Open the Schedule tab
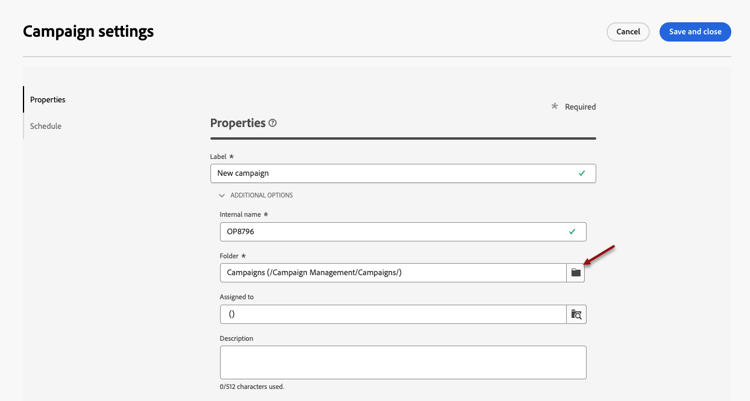750x401 pixels. 46,126
